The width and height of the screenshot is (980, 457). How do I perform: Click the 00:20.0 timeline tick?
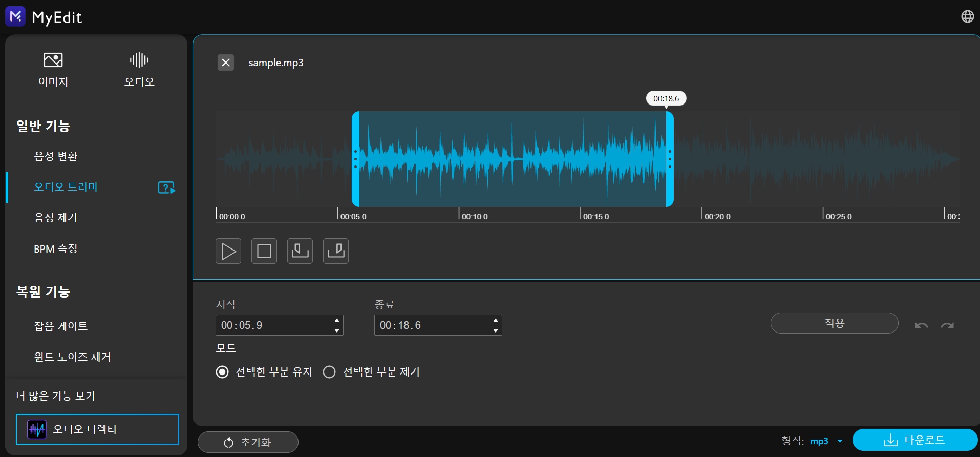(716, 216)
